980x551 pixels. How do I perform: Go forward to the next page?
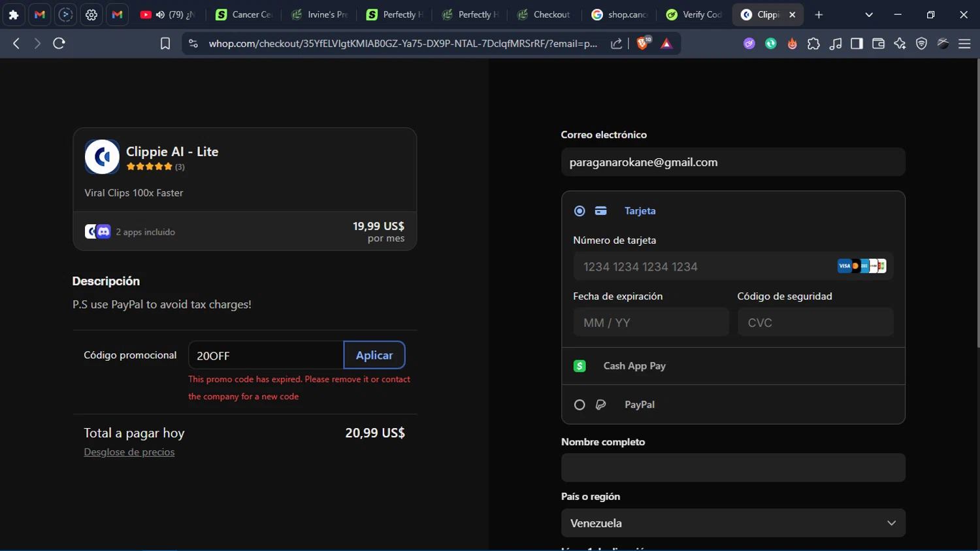tap(37, 43)
